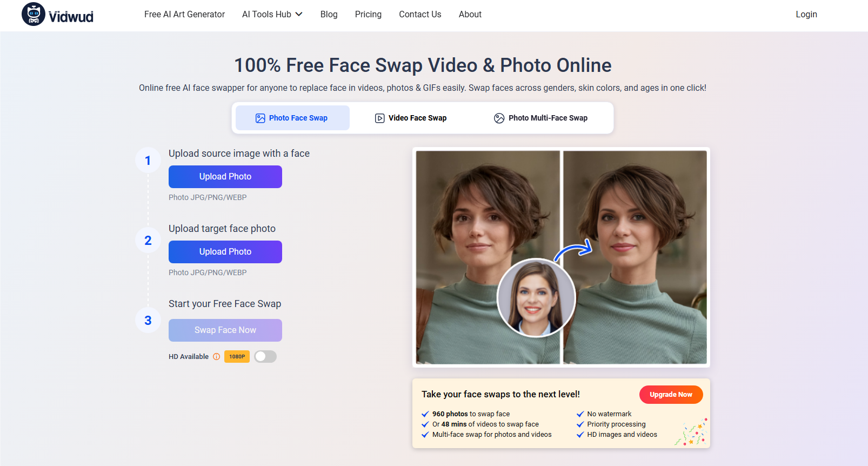Image resolution: width=868 pixels, height=466 pixels.
Task: Go to the Blog page
Action: [x=329, y=15]
